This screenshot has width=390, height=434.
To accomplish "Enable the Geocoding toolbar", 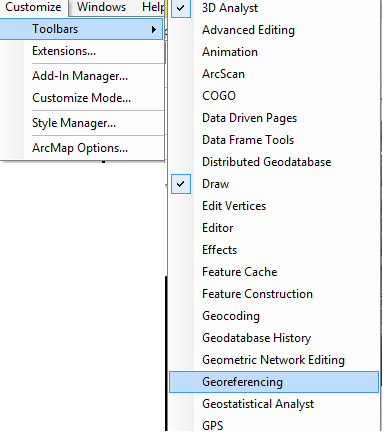I will (x=274, y=316).
